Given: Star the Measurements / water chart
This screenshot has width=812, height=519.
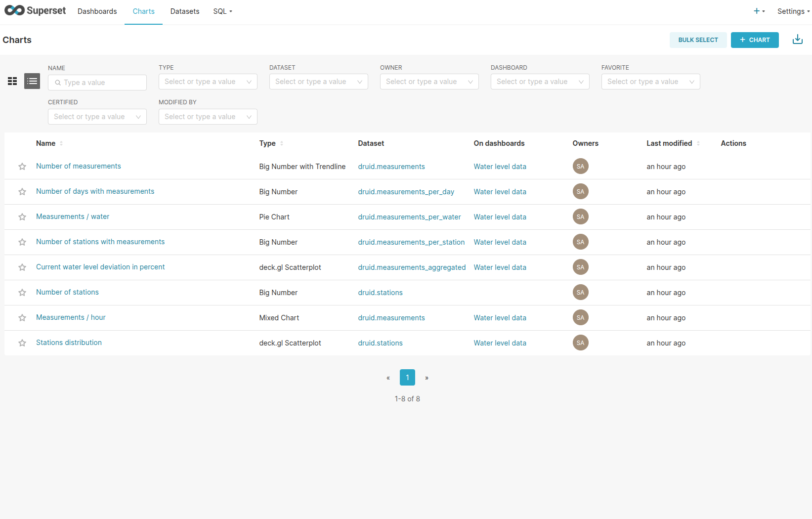Looking at the screenshot, I should [22, 217].
